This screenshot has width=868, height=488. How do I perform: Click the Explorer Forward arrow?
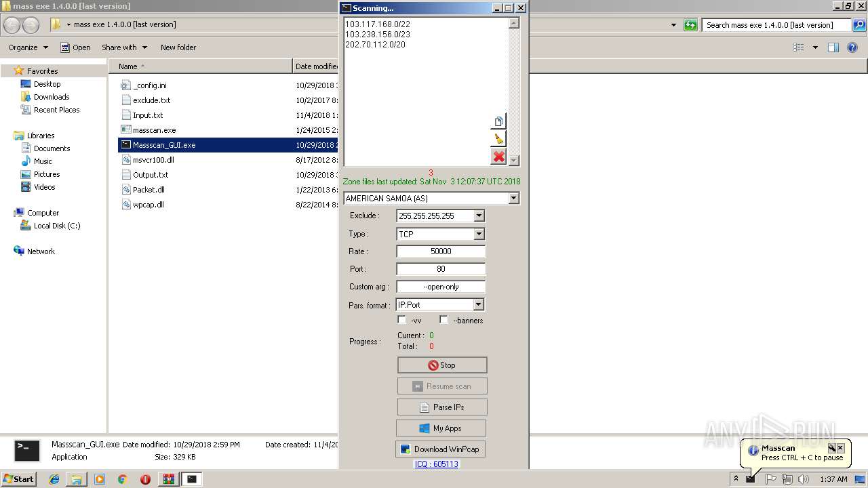click(x=31, y=25)
